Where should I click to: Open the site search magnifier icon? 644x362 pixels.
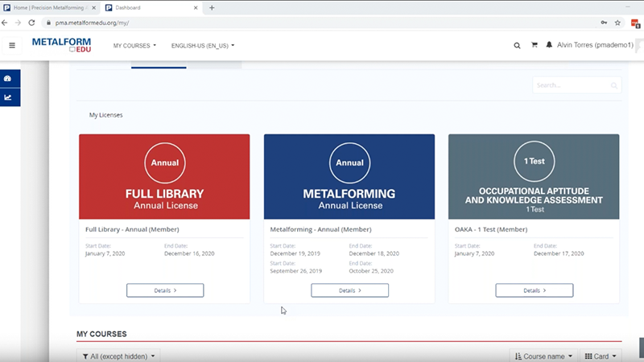point(517,46)
